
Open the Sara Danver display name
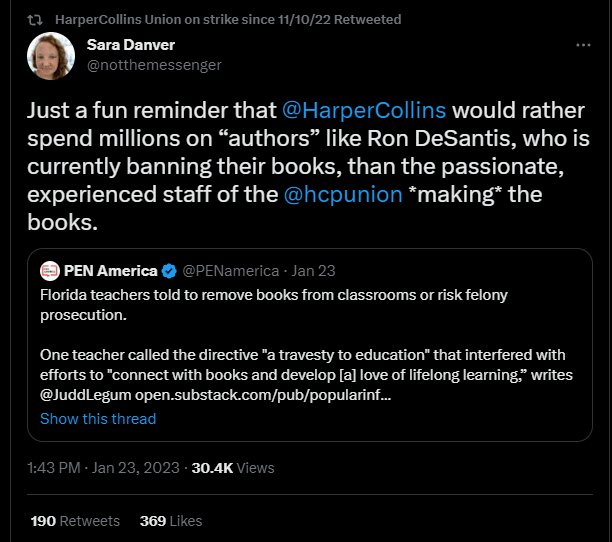pyautogui.click(x=131, y=45)
